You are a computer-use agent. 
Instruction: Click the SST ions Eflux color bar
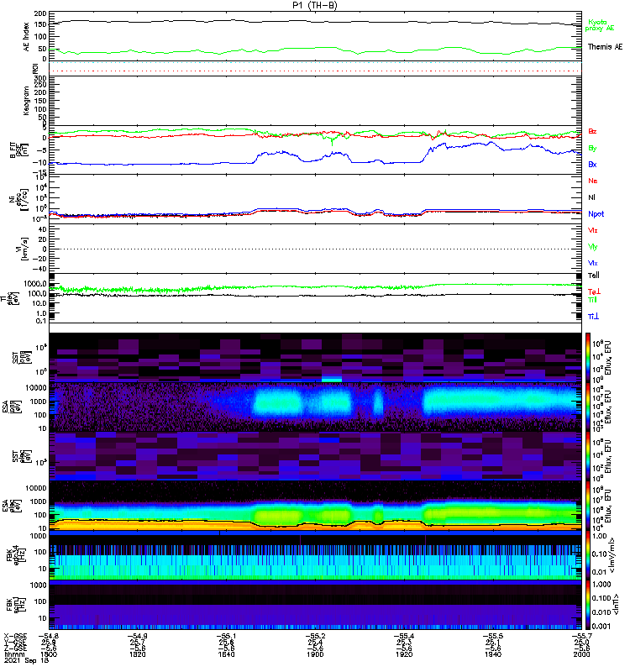pos(588,358)
